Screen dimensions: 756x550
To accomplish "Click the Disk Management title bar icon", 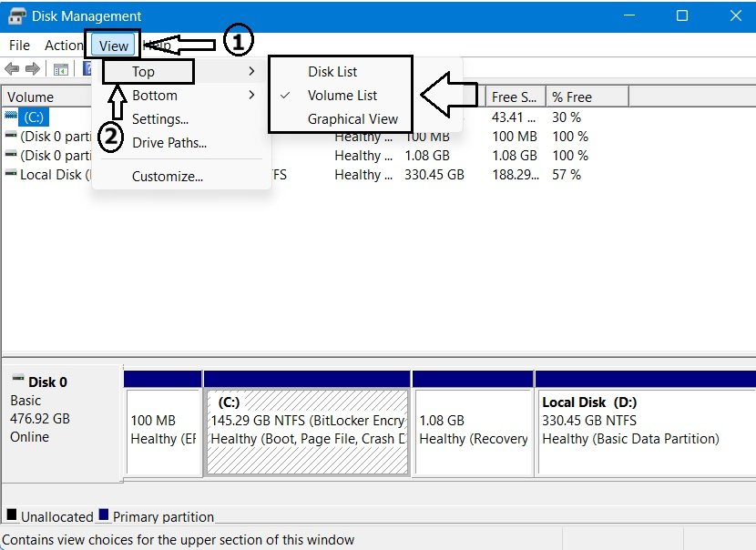I will (16, 15).
